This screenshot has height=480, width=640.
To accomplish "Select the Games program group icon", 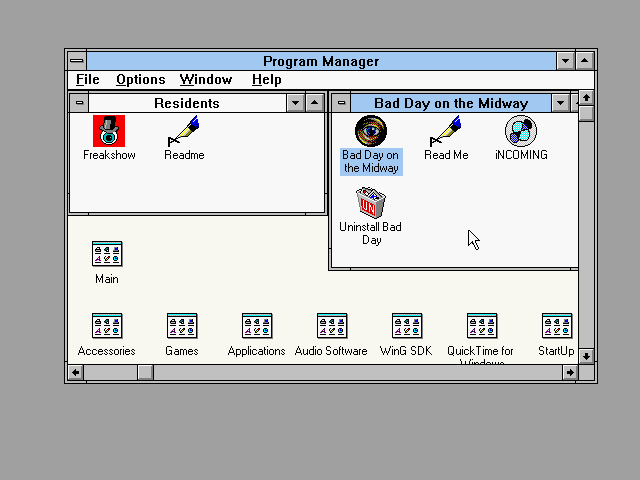I will (182, 326).
